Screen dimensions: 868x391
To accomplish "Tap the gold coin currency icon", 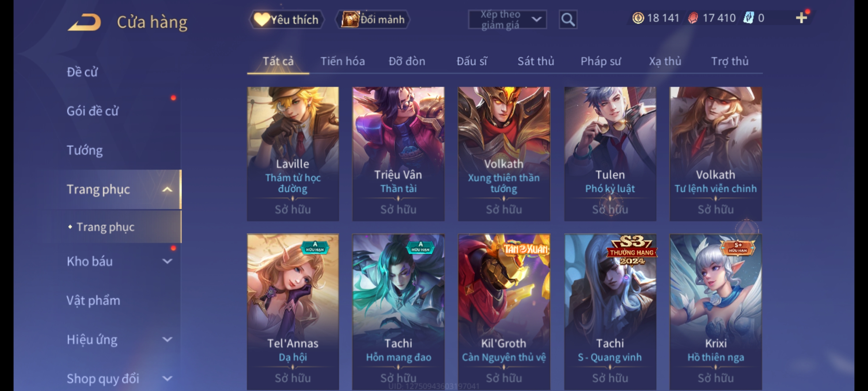I will 638,18.
